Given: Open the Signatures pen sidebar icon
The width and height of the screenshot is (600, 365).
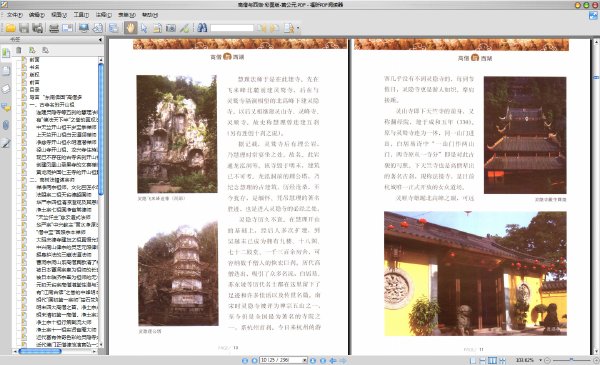Looking at the screenshot, I should [6, 143].
